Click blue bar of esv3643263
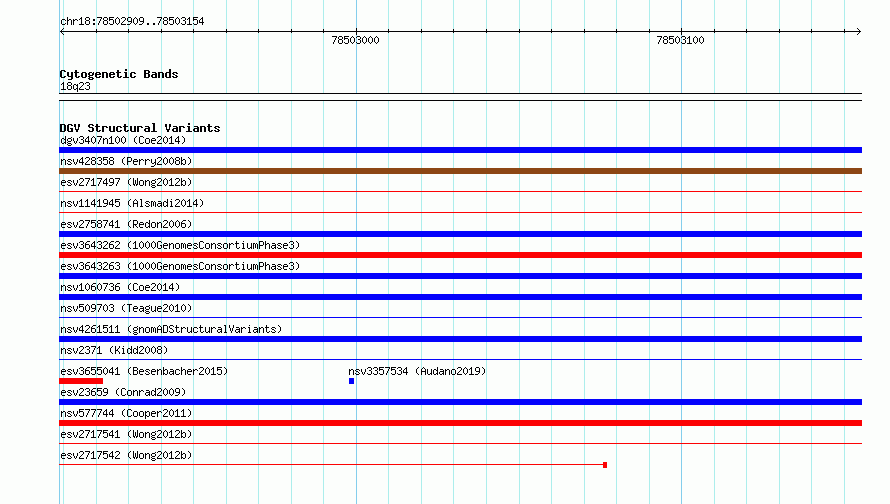The width and height of the screenshot is (890, 504). (x=460, y=276)
